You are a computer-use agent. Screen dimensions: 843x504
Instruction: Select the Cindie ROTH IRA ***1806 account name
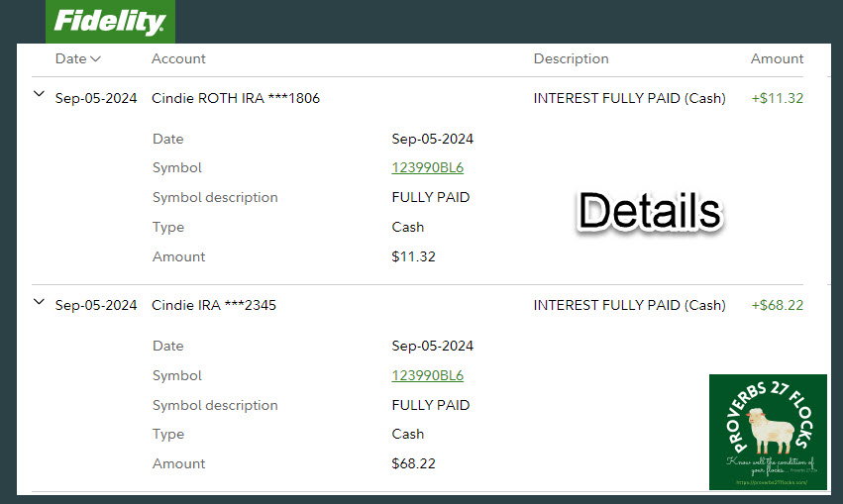pyautogui.click(x=235, y=99)
